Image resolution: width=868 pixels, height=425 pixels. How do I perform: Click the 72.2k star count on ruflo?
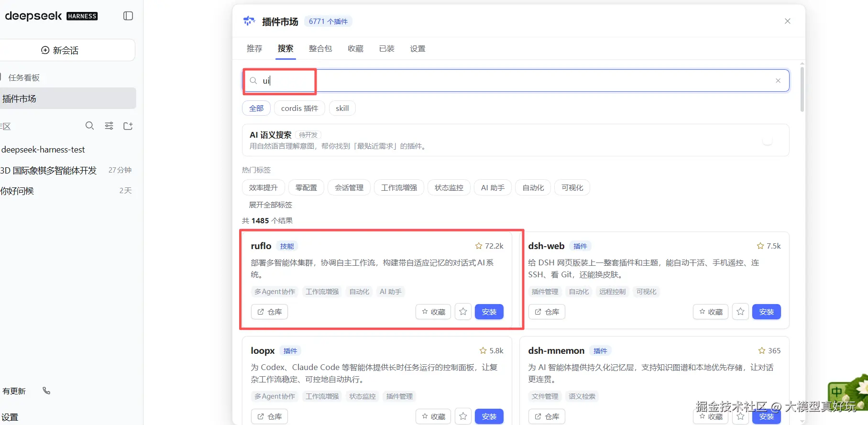(x=489, y=246)
